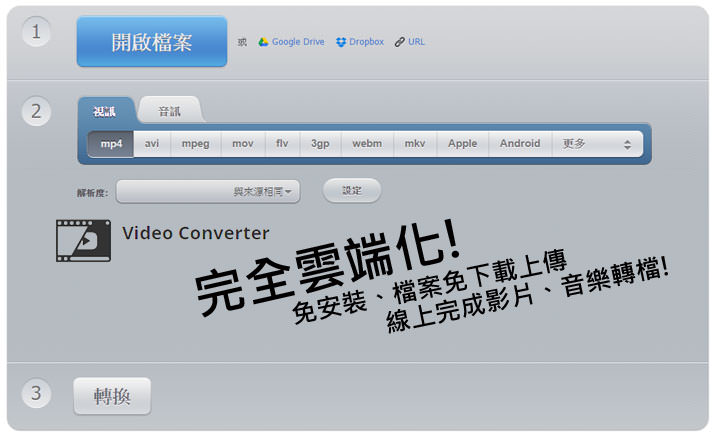Select the mp4 format
The image size is (720, 437).
point(111,144)
